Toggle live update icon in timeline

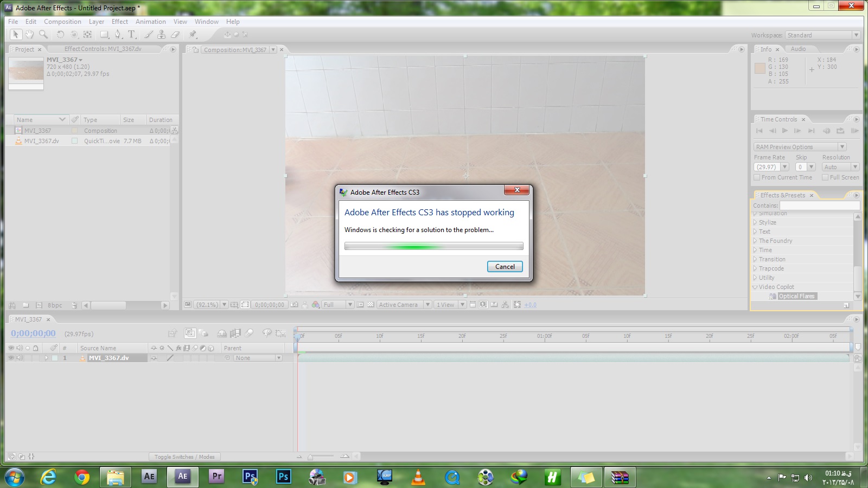[189, 333]
